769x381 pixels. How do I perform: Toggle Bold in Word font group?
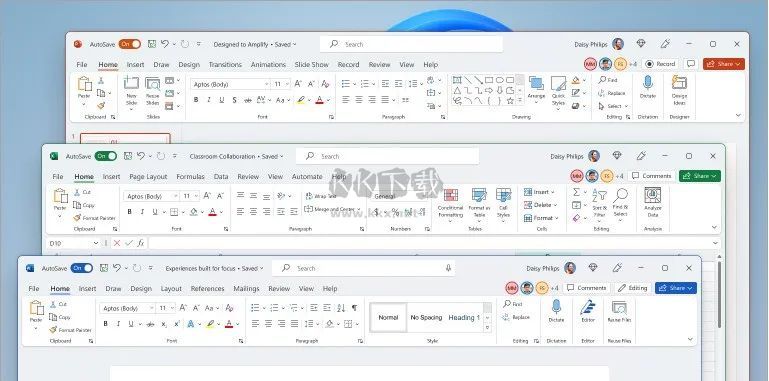(105, 324)
